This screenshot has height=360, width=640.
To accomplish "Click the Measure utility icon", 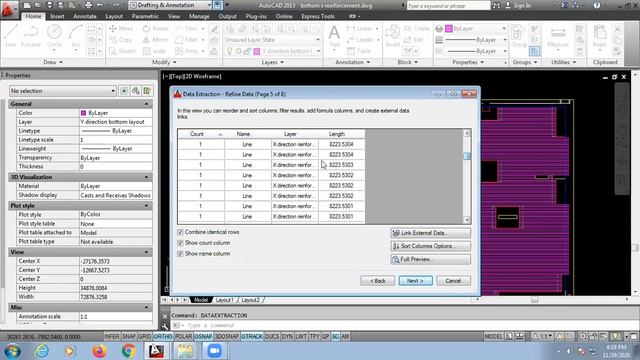I will [558, 36].
